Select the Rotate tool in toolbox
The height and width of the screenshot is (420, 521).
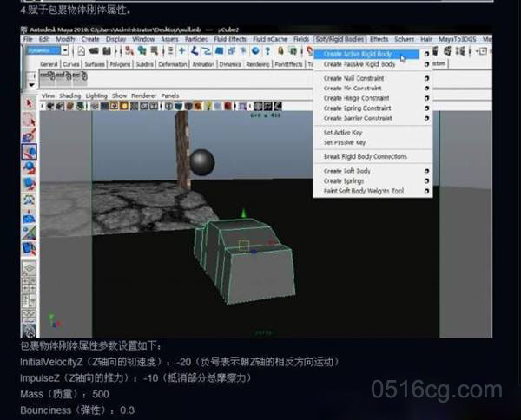(30, 167)
